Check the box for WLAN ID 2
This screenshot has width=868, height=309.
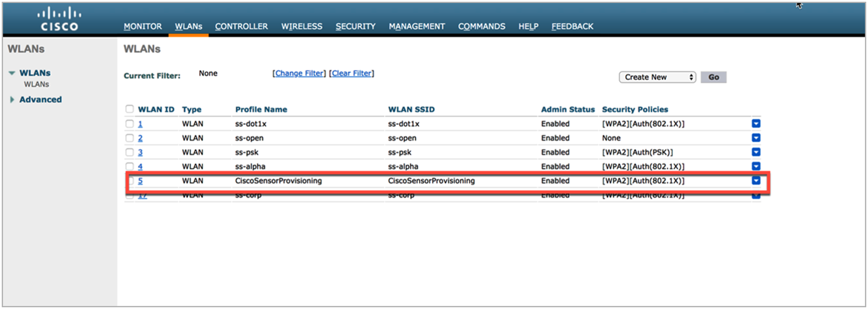130,138
